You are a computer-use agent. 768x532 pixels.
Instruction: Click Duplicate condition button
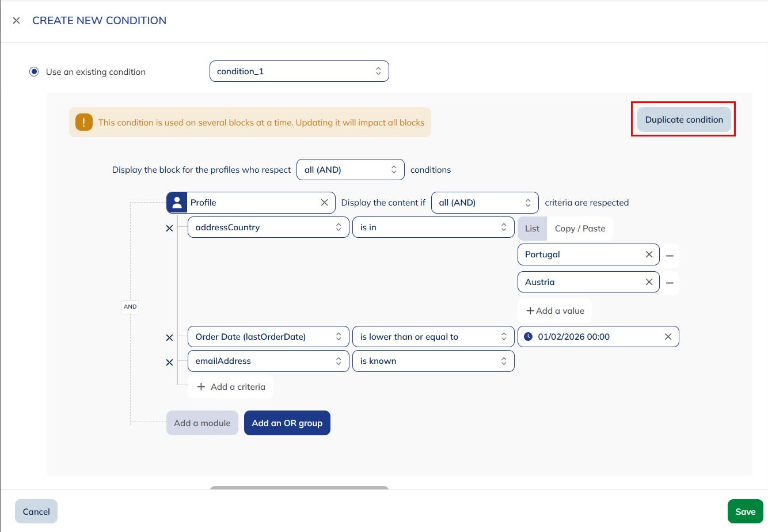pos(683,120)
